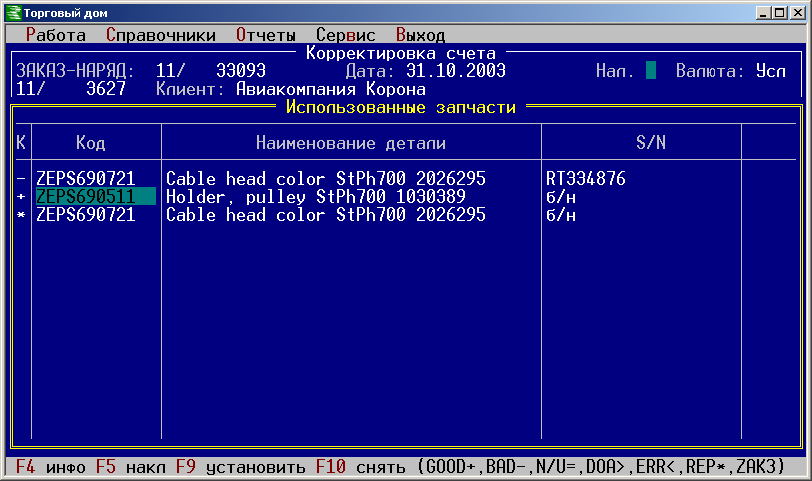Screen dimensions: 812x481
Task: Click the F5 накл hint
Action: point(130,467)
